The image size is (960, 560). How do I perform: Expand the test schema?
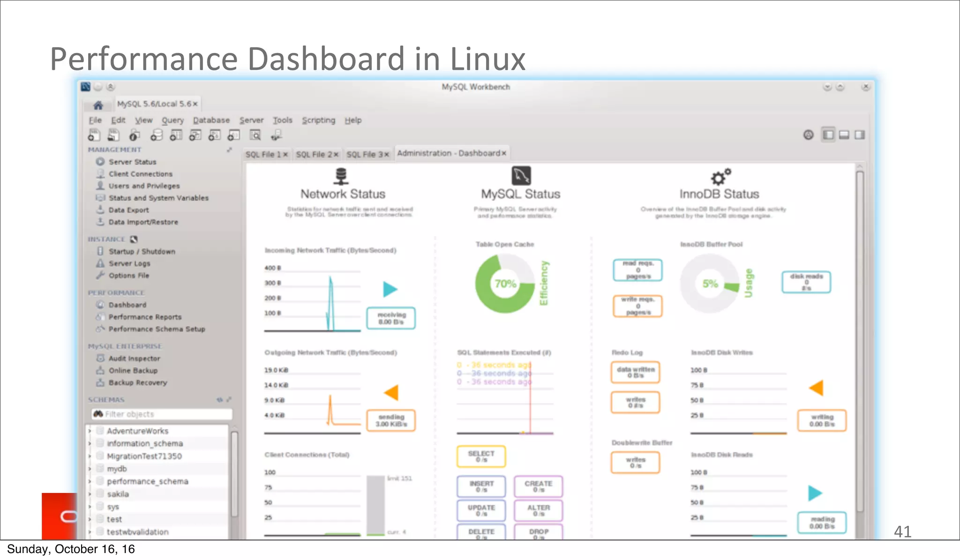(90, 520)
